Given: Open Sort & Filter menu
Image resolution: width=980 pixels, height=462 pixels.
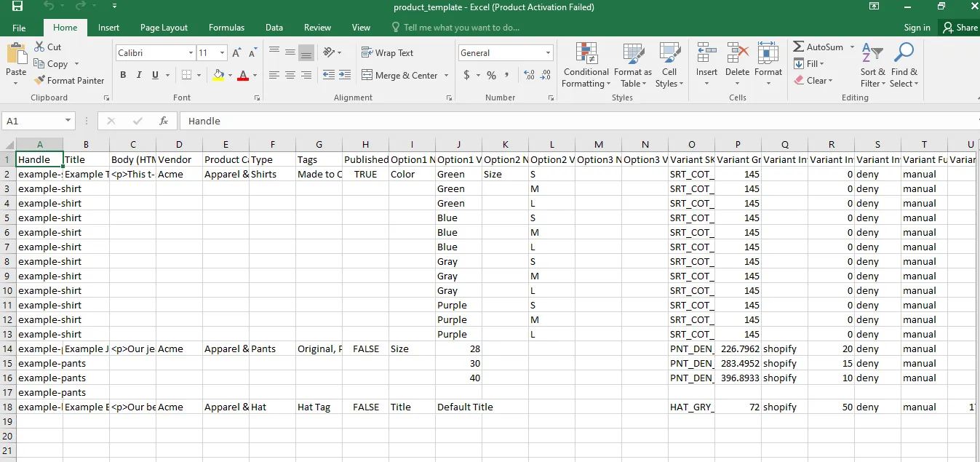Looking at the screenshot, I should [x=873, y=65].
